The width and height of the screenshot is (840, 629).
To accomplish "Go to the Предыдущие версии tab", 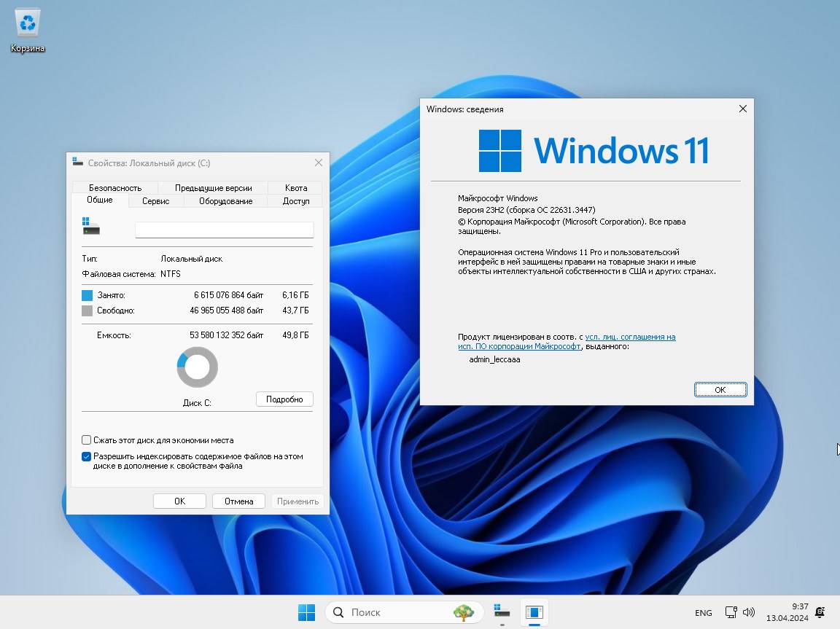I will [213, 188].
